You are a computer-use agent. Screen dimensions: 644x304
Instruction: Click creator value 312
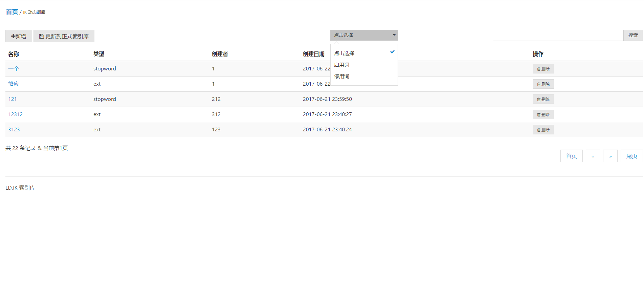click(216, 114)
